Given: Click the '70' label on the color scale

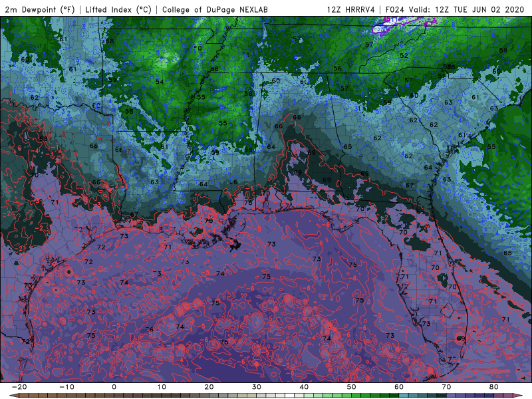Looking at the screenshot, I should point(446,387).
